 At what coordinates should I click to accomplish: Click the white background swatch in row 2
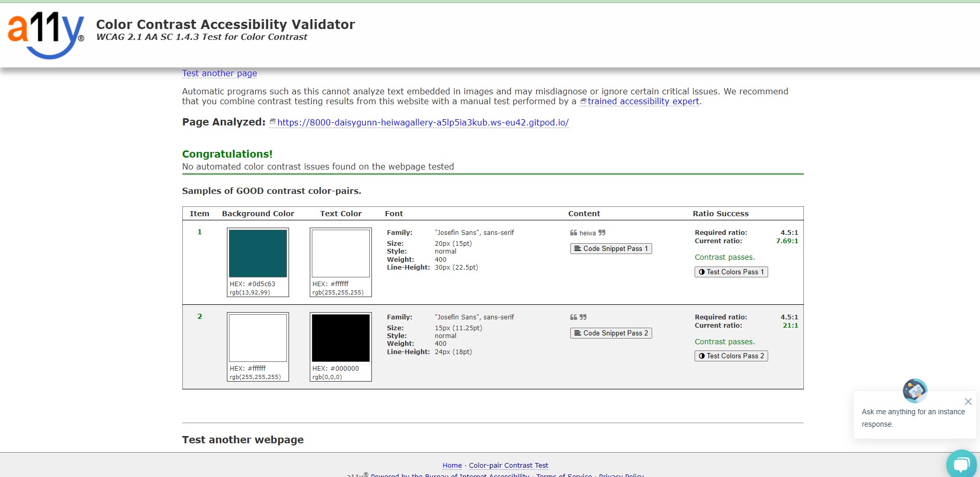pyautogui.click(x=258, y=338)
